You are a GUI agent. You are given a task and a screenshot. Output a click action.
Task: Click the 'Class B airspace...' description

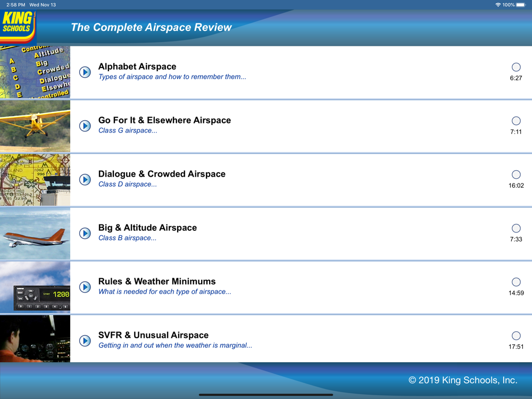click(128, 238)
